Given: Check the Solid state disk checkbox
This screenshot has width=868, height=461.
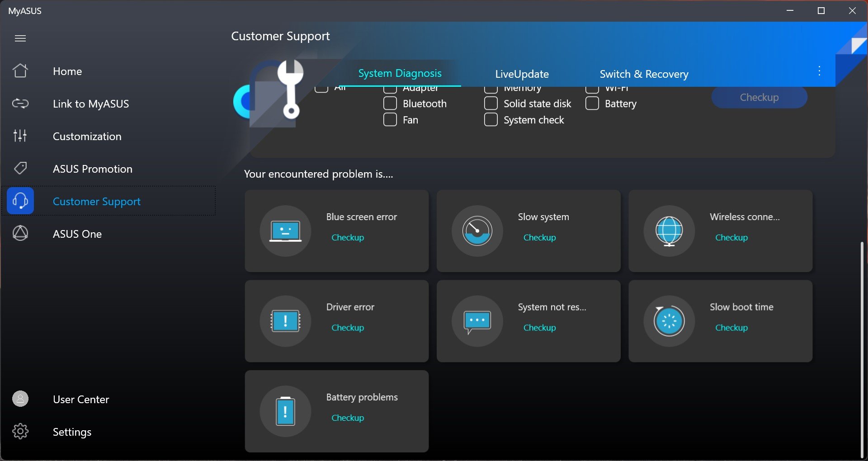Looking at the screenshot, I should click(x=491, y=103).
